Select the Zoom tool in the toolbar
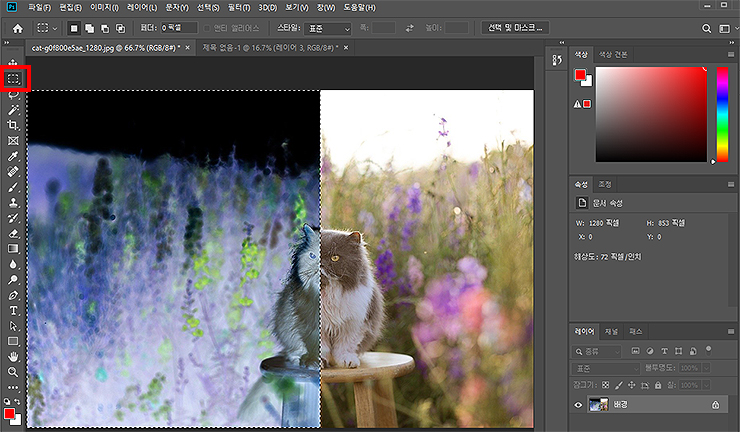The width and height of the screenshot is (740, 432). (x=13, y=372)
